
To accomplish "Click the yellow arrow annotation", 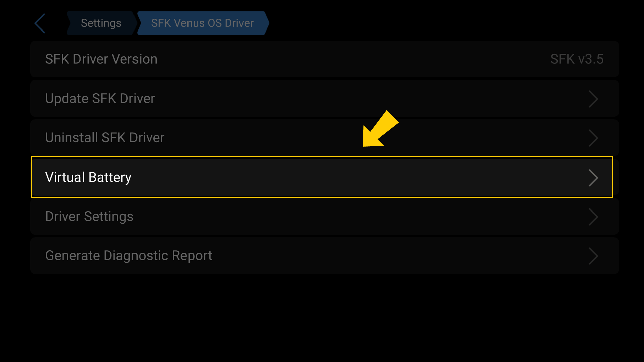I will 381,129.
